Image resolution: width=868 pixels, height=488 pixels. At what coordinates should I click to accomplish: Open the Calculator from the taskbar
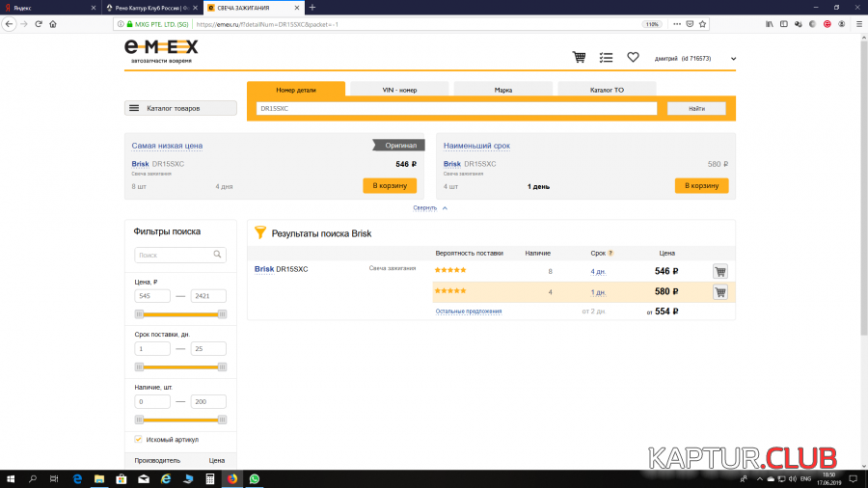pos(210,478)
